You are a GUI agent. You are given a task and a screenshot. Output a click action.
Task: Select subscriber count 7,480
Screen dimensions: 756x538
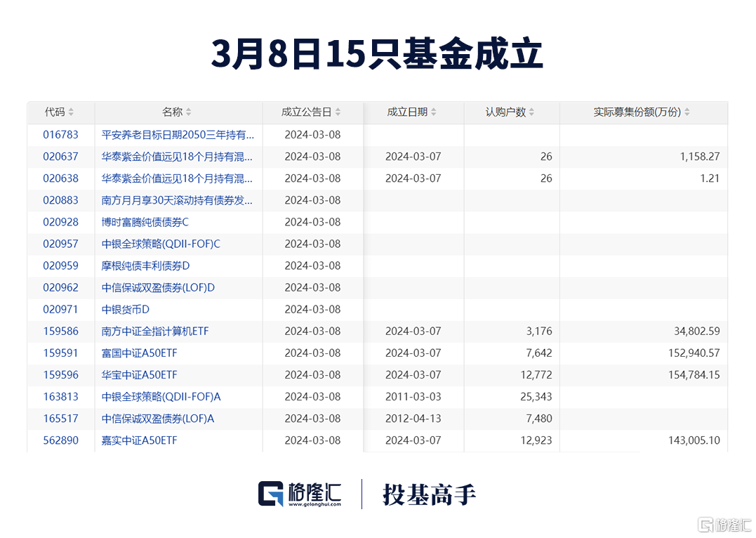pyautogui.click(x=539, y=419)
